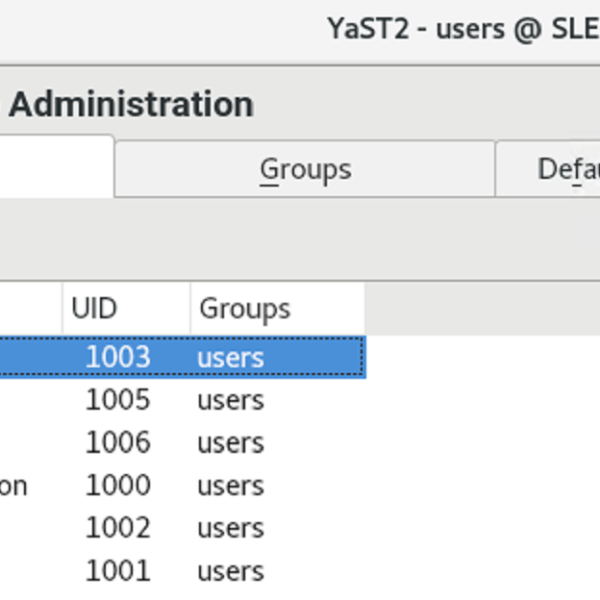
Task: Sort the list by Groups column header
Action: point(276,309)
